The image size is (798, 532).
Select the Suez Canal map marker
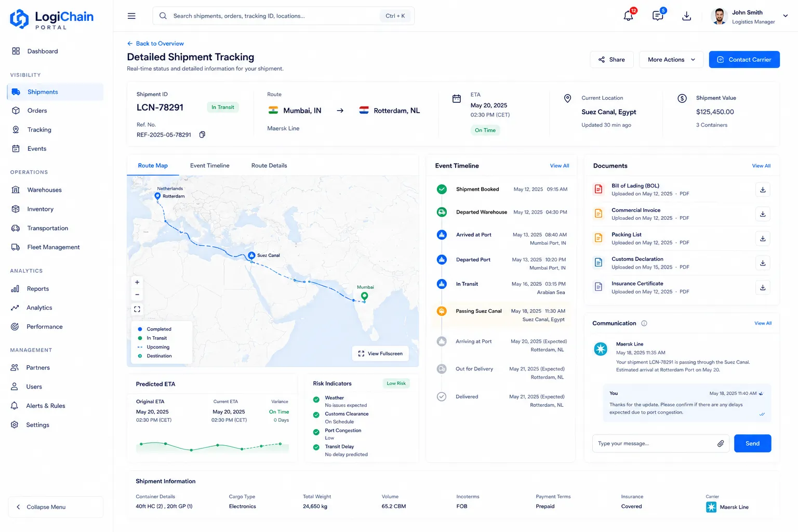pyautogui.click(x=251, y=255)
